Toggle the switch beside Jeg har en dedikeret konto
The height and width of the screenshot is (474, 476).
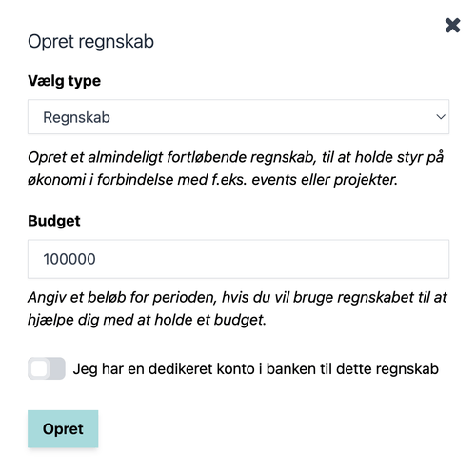point(47,368)
